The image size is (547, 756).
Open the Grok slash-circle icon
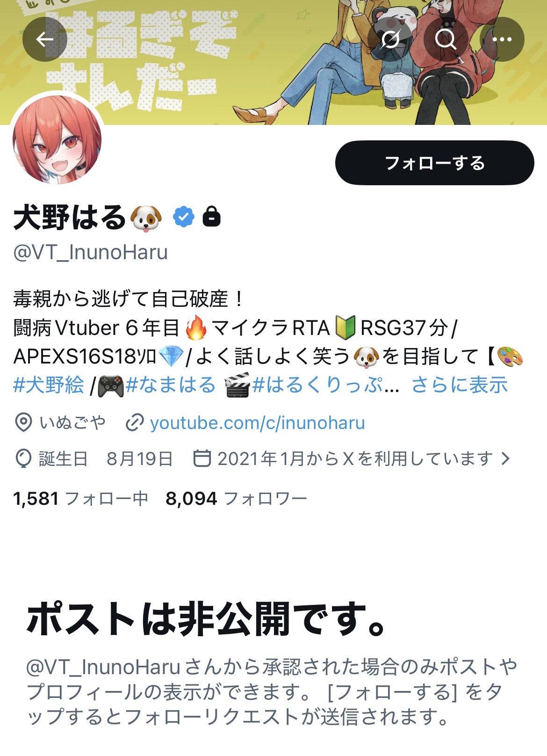pos(390,39)
